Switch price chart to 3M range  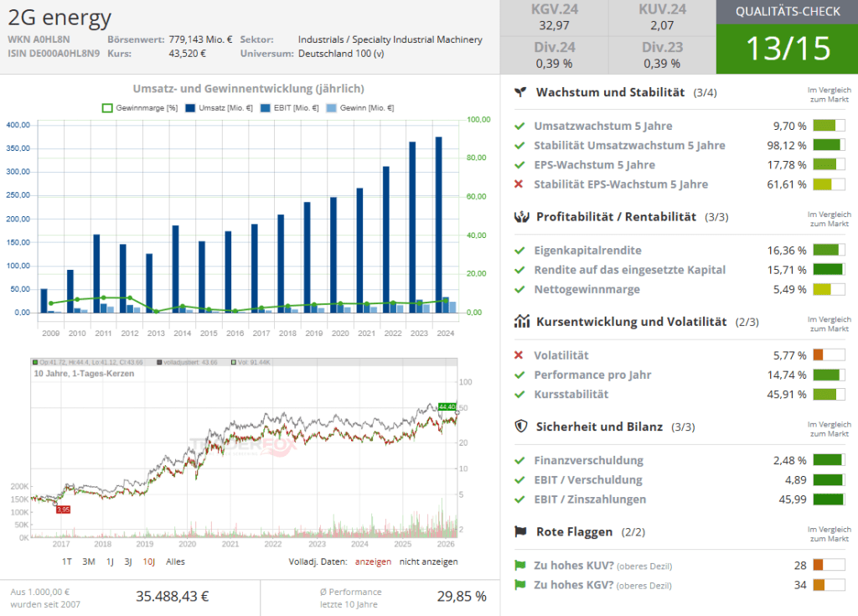point(88,562)
